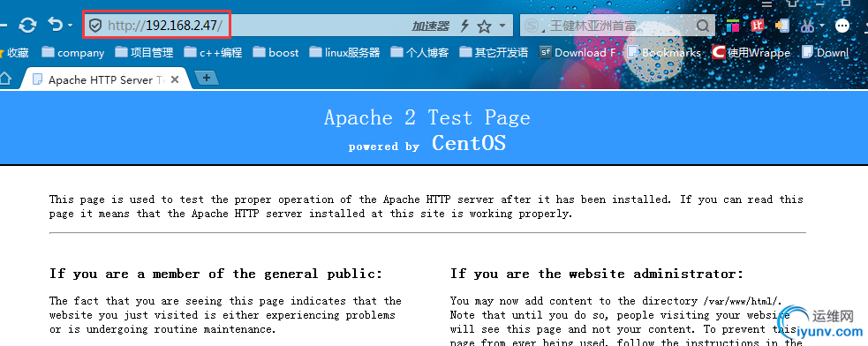Click the security shield icon in address bar

[95, 26]
